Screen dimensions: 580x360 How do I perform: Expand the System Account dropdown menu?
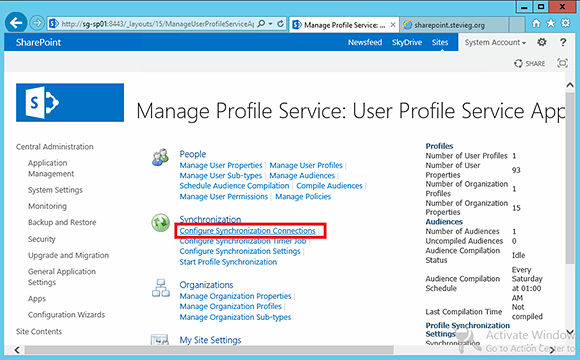point(495,43)
